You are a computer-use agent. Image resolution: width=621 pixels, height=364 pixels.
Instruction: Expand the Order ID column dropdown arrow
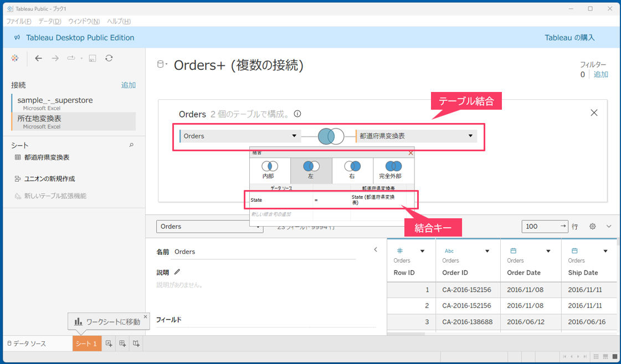tap(487, 251)
